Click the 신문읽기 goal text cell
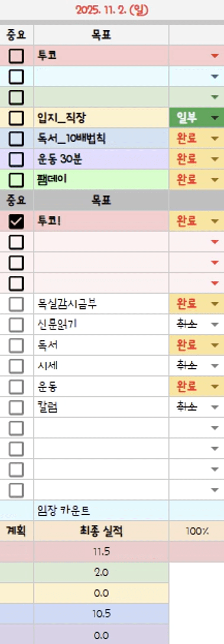This screenshot has width=224, height=644. [101, 325]
